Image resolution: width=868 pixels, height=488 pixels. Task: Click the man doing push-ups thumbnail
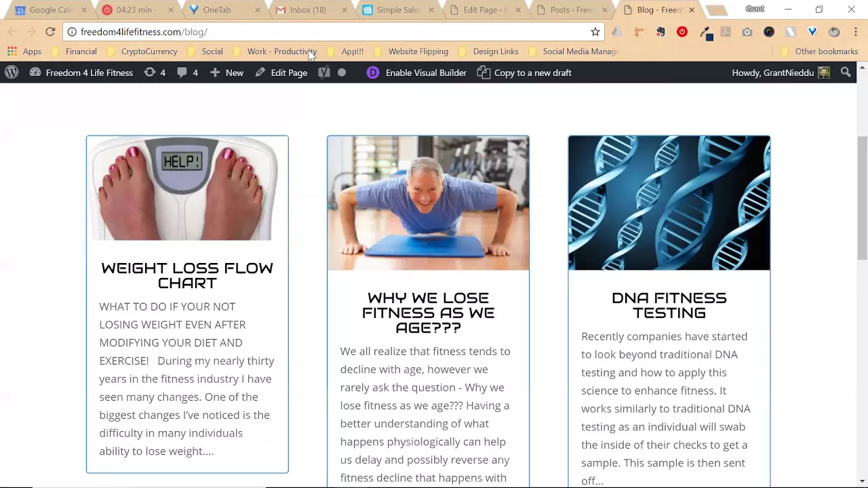click(428, 203)
